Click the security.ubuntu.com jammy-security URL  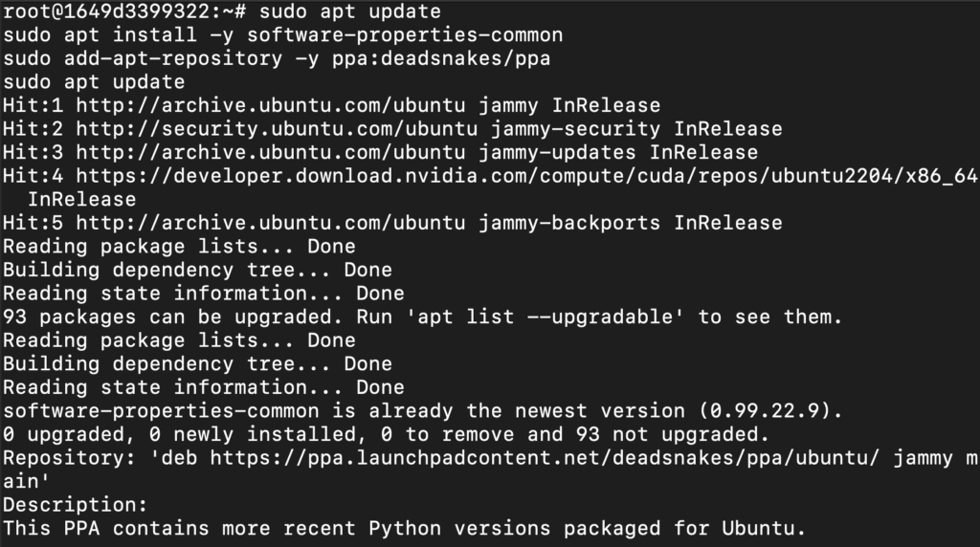(x=277, y=129)
